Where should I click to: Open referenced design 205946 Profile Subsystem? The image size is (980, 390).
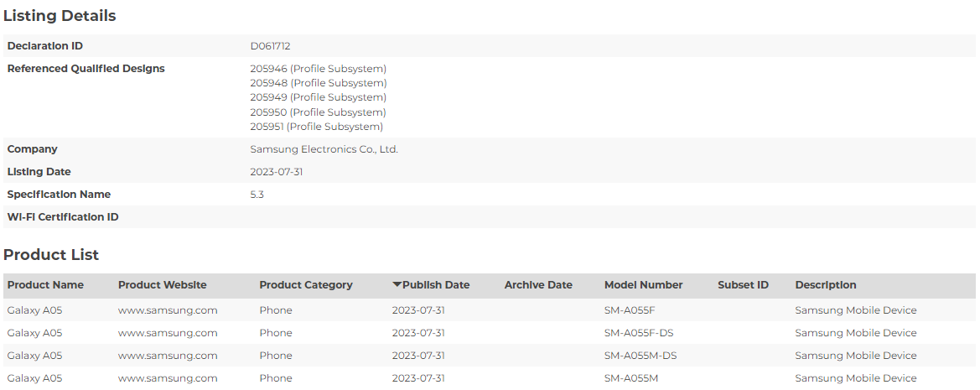(x=318, y=69)
